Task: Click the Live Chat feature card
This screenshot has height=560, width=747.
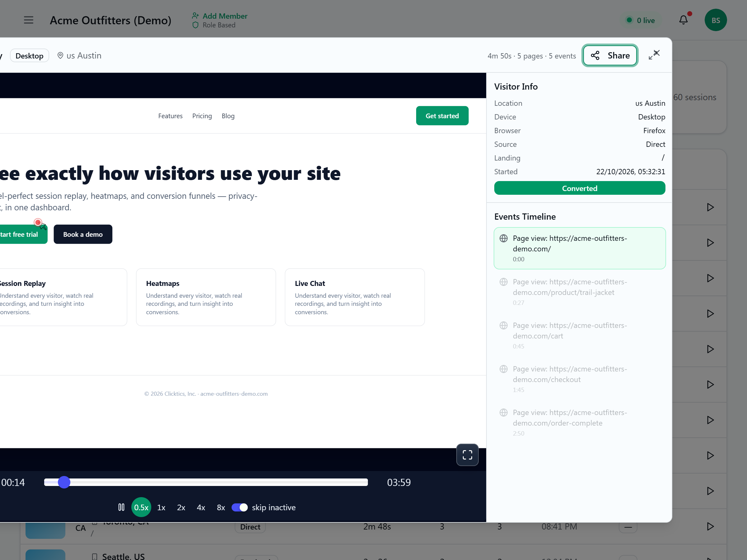Action: [355, 297]
